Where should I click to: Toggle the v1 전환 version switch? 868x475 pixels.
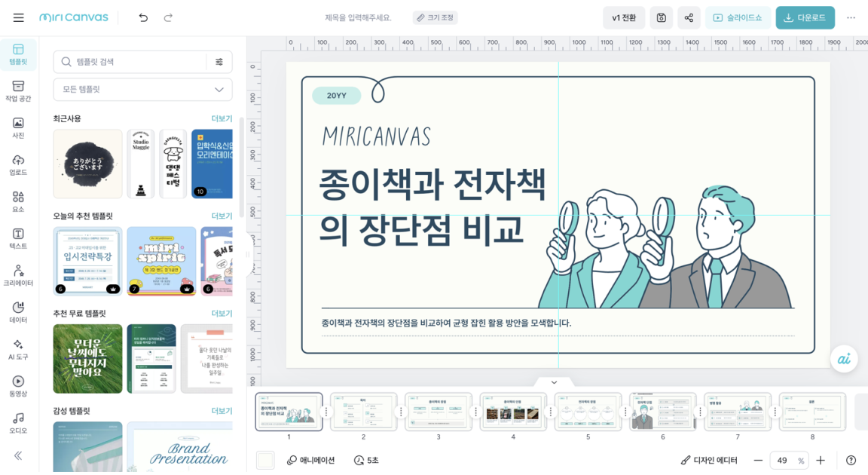point(623,17)
